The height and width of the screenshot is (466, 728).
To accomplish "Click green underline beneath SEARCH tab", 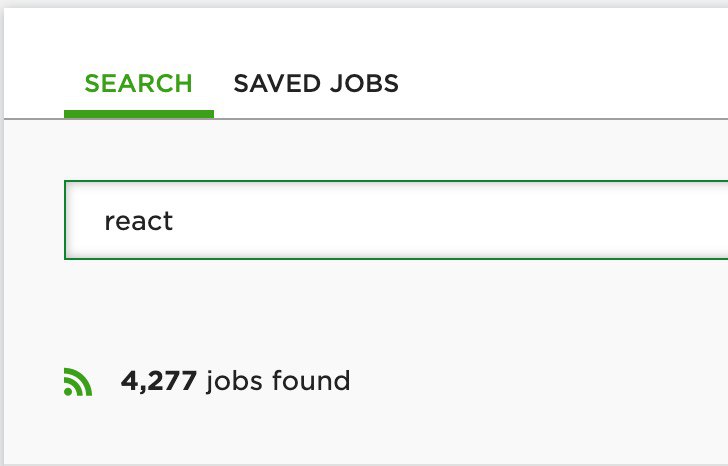I will point(139,114).
